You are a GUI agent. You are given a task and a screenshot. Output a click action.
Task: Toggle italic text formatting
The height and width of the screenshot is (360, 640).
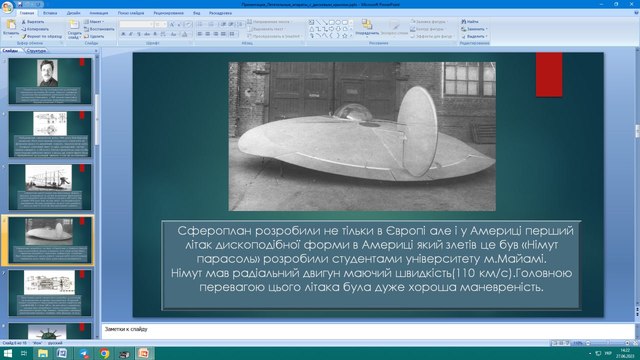coord(131,34)
